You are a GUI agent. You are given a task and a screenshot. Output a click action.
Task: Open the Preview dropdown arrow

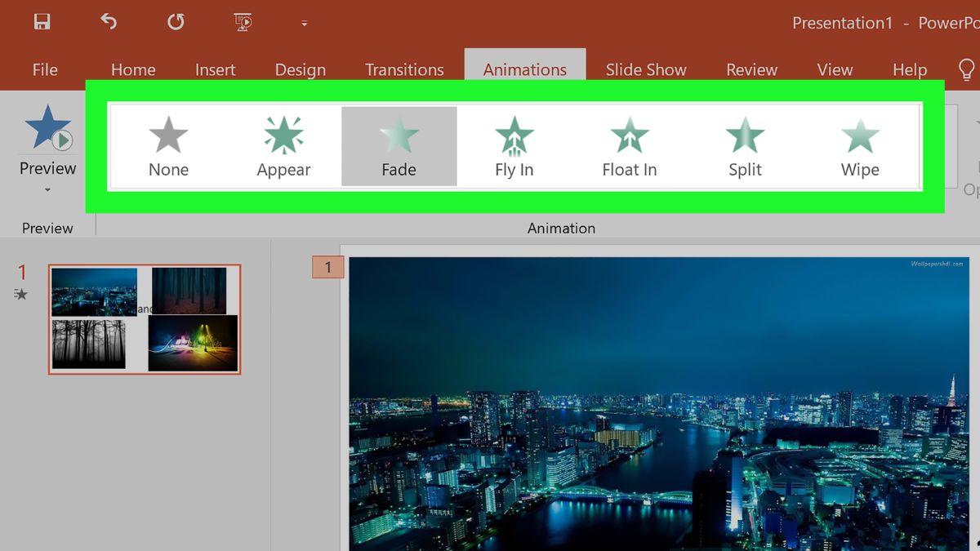[47, 189]
